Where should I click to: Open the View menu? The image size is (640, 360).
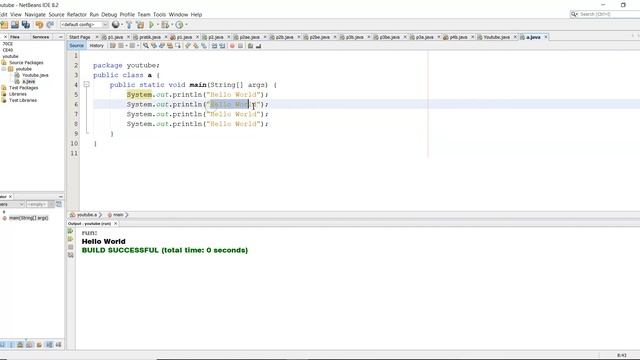(16, 14)
